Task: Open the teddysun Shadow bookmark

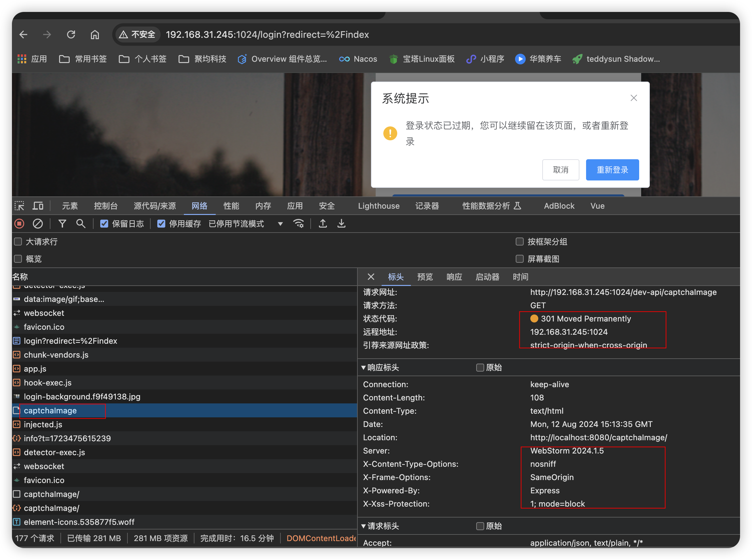Action: pyautogui.click(x=616, y=59)
